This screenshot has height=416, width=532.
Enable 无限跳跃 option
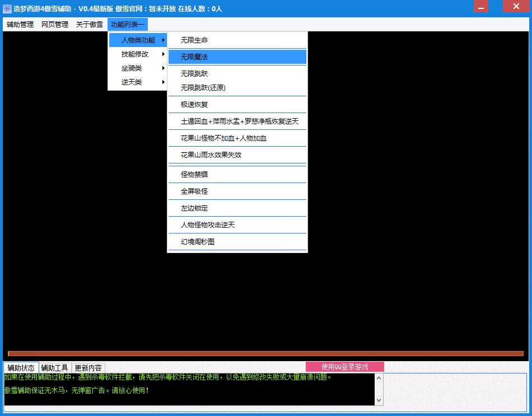pyautogui.click(x=194, y=74)
